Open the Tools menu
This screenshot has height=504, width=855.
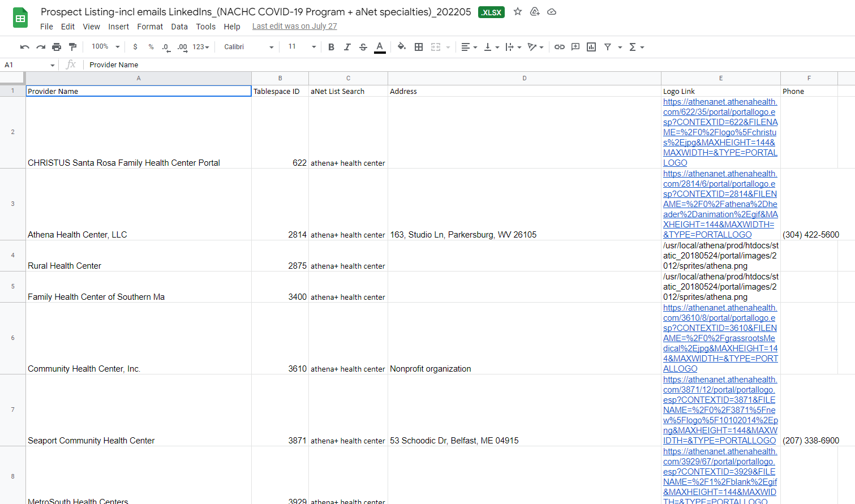click(206, 27)
